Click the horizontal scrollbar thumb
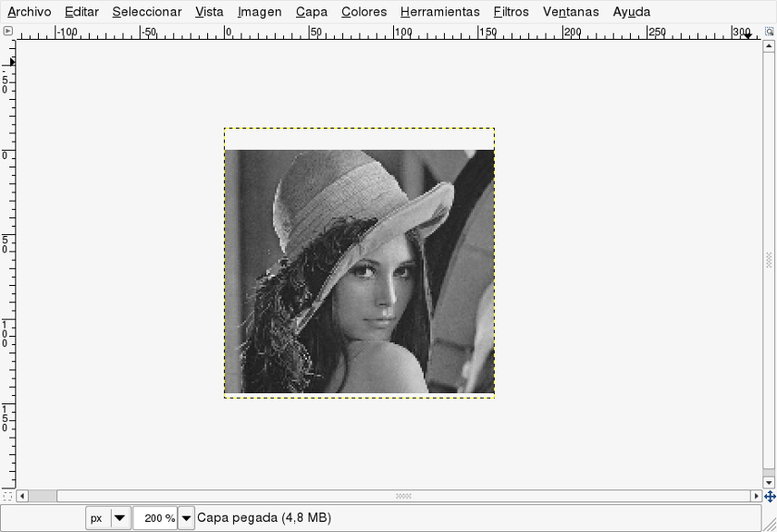The height and width of the screenshot is (532, 777). point(404,496)
